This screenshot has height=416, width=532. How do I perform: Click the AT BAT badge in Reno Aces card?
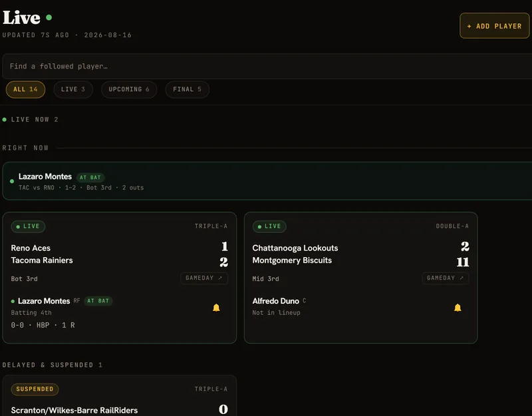[98, 301]
